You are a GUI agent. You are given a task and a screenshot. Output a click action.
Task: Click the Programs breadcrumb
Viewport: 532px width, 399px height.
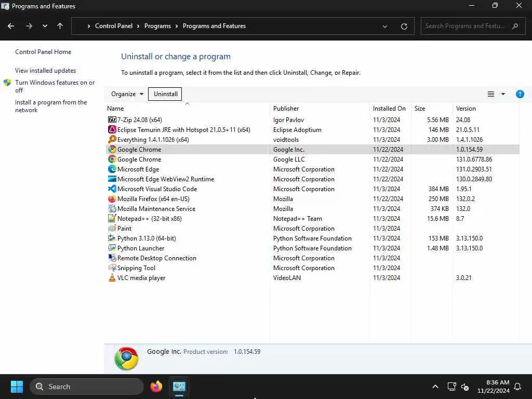click(157, 26)
